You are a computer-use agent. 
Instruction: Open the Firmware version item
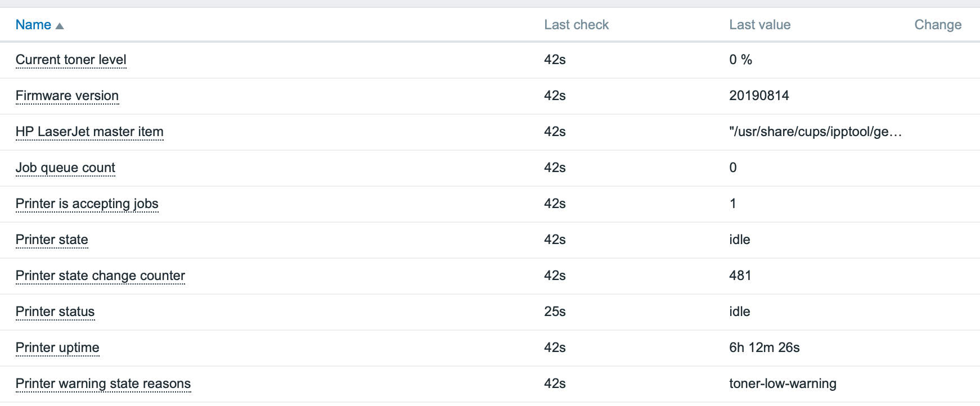[x=67, y=96]
